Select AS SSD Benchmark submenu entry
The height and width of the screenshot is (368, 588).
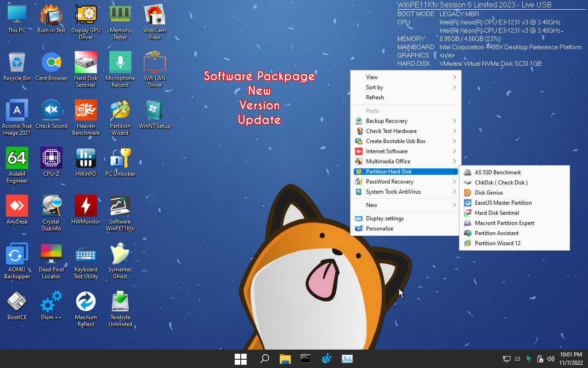click(498, 172)
